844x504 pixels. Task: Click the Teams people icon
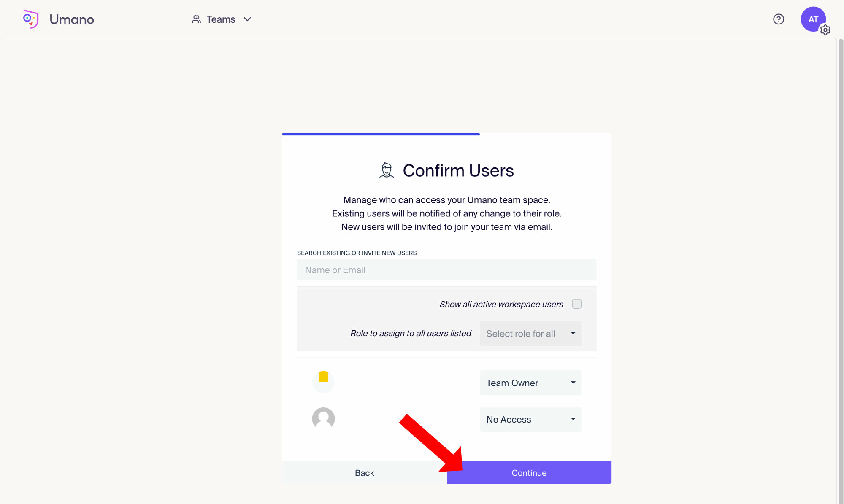[196, 19]
